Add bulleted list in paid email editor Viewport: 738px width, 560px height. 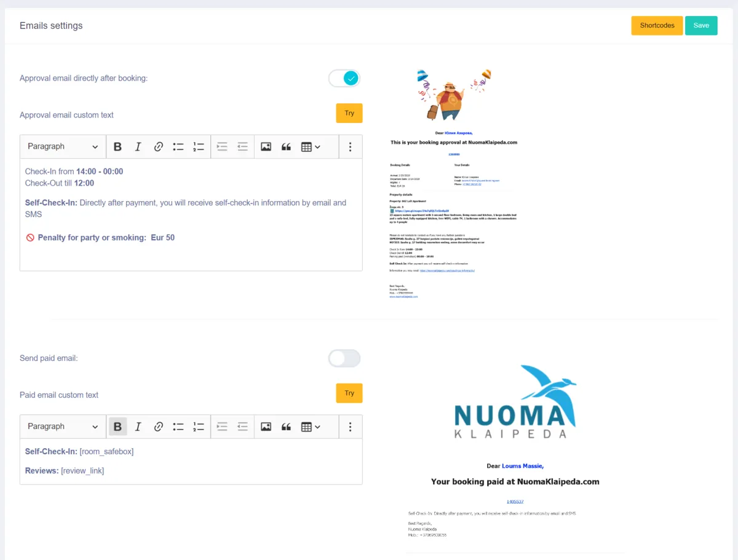[x=178, y=427]
